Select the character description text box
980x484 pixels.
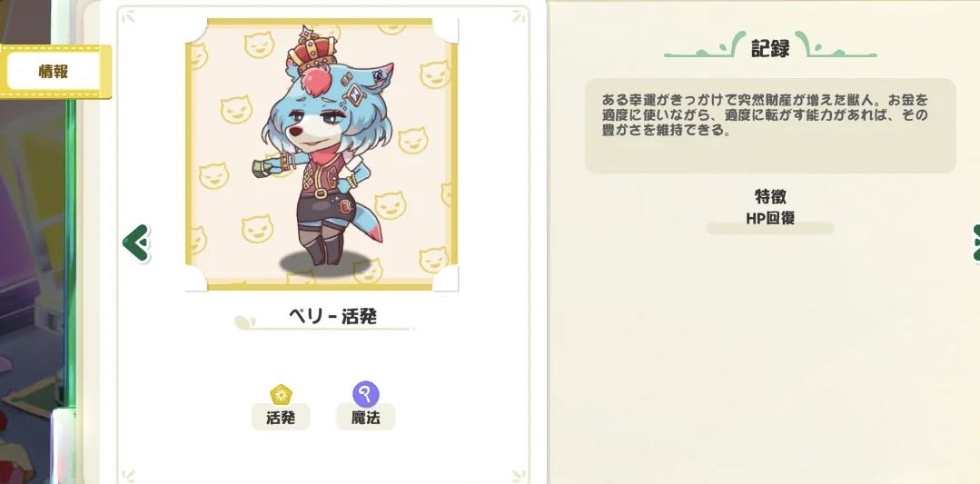(x=770, y=125)
